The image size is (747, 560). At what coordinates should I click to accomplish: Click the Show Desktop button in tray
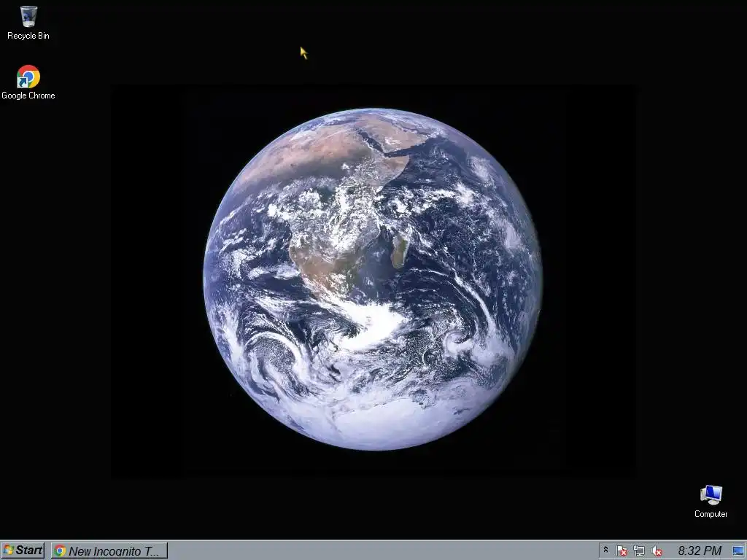[x=739, y=551]
